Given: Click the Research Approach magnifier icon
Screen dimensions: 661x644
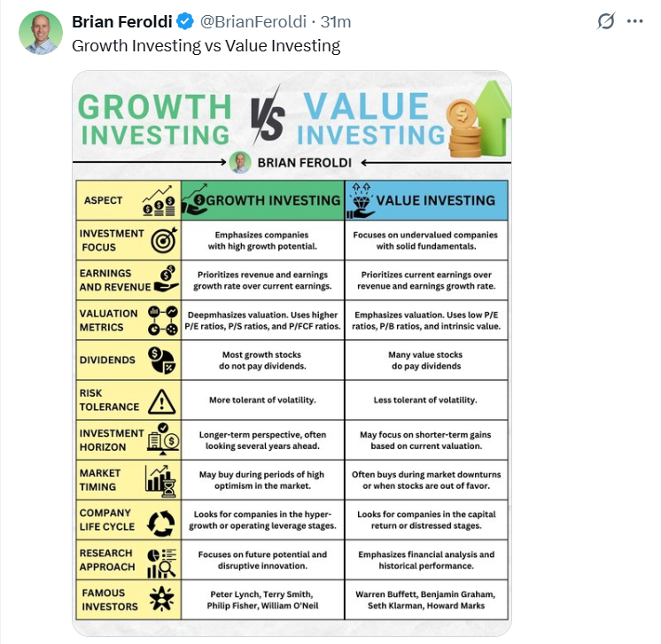Looking at the screenshot, I should pos(161,563).
